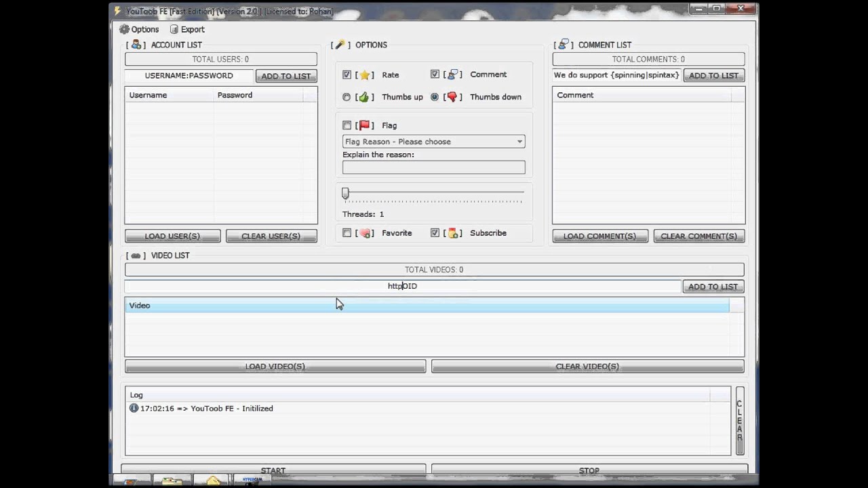Click the video URL input field
This screenshot has width=868, height=488.
click(x=402, y=286)
